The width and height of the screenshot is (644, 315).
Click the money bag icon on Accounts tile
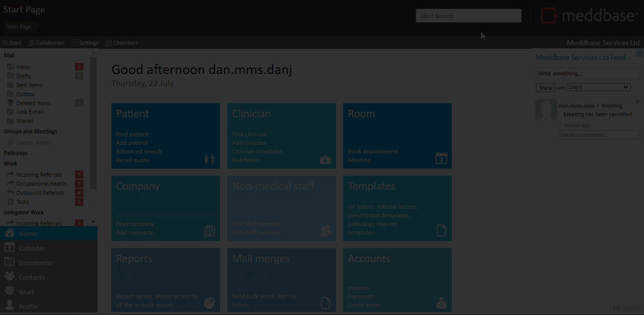441,303
